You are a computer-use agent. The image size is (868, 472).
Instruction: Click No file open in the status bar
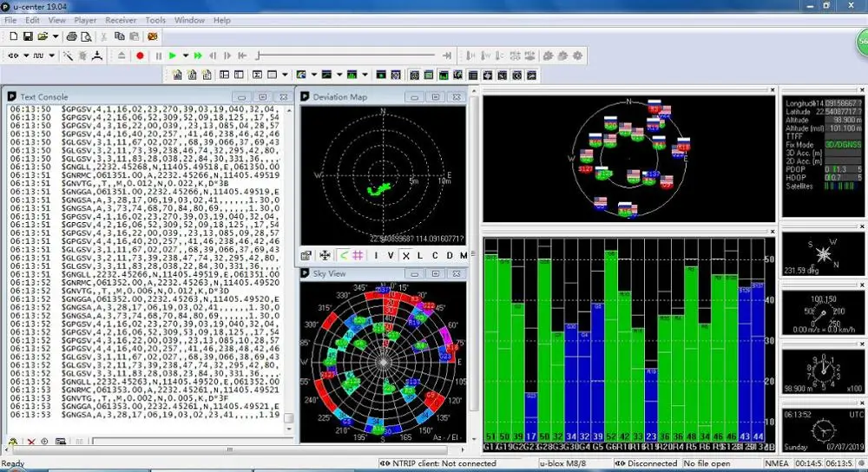tap(707, 463)
